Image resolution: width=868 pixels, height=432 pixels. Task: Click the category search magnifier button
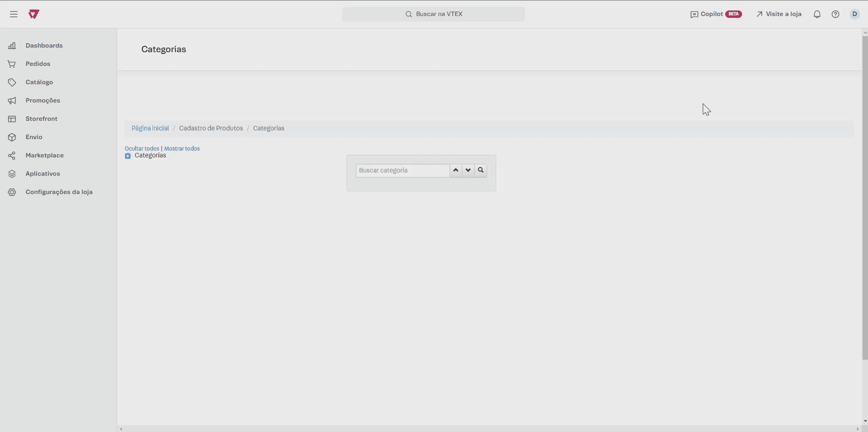click(481, 170)
